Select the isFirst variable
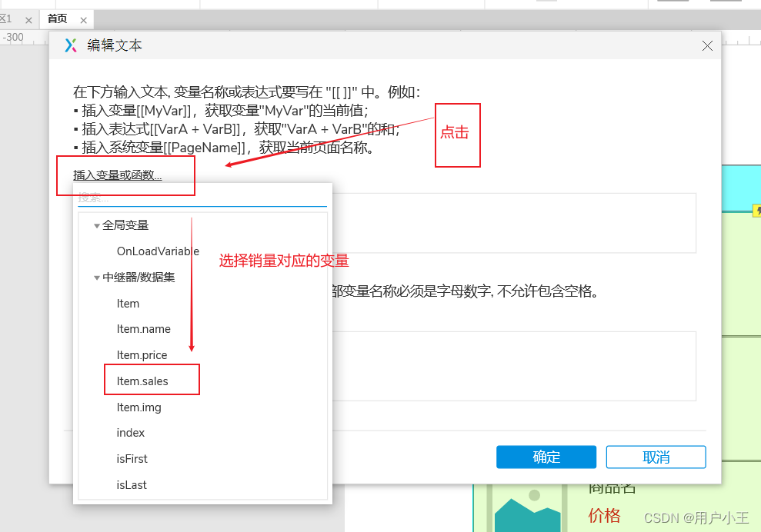This screenshot has height=532, width=761. pyautogui.click(x=132, y=459)
